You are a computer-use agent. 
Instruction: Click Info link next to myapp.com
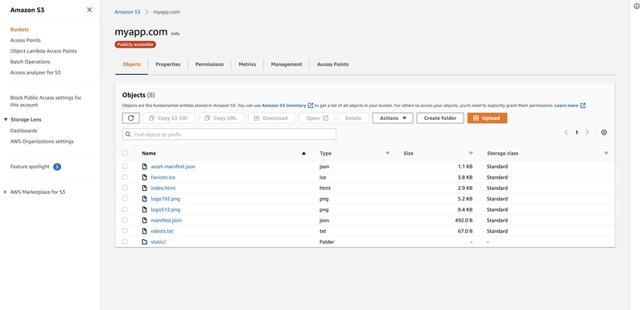click(x=175, y=34)
